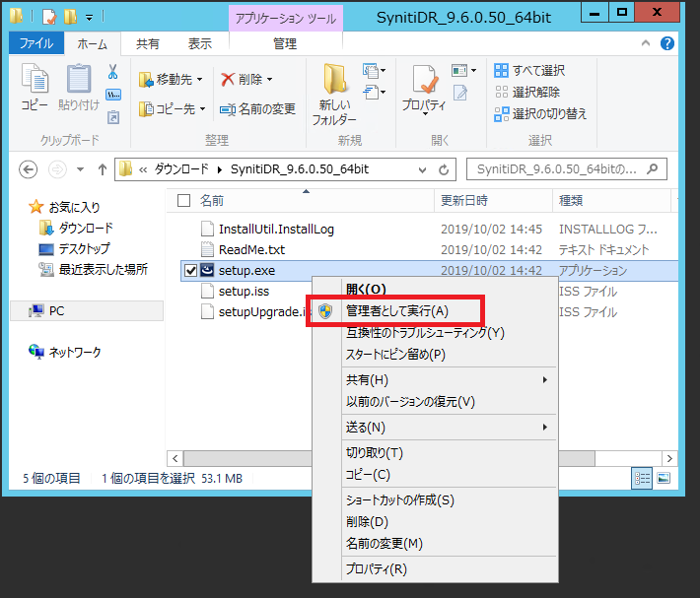Select デスクトップ in navigation pane
Screen dimensions: 700x598
(74, 248)
